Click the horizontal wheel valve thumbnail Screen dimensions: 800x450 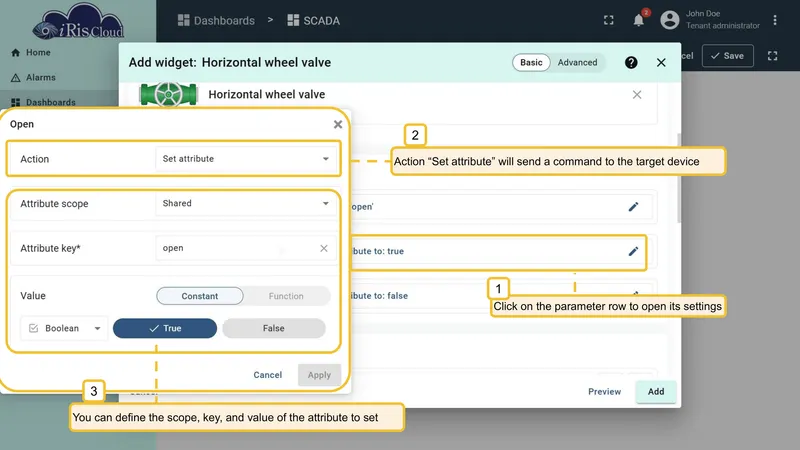pyautogui.click(x=168, y=94)
